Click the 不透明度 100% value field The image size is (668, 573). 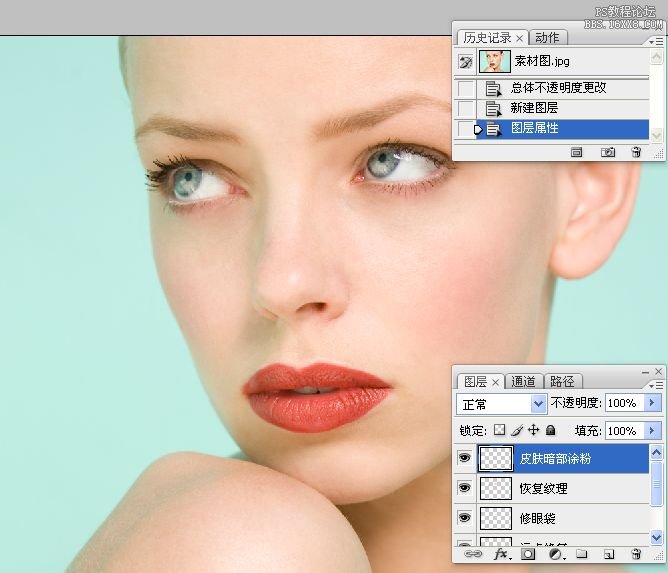624,403
